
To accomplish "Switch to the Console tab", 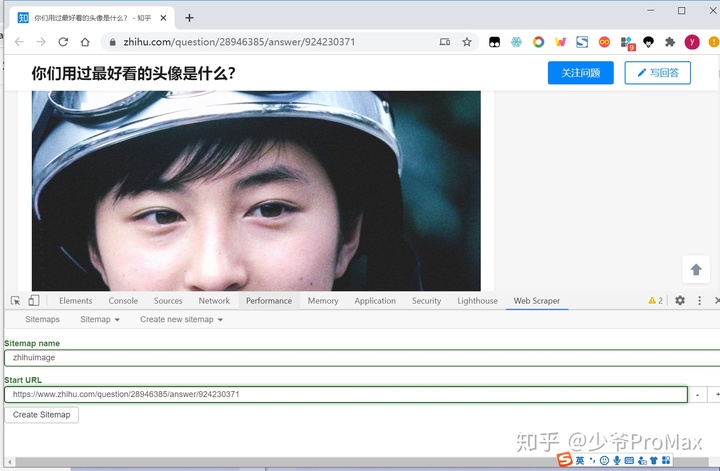I will 123,301.
